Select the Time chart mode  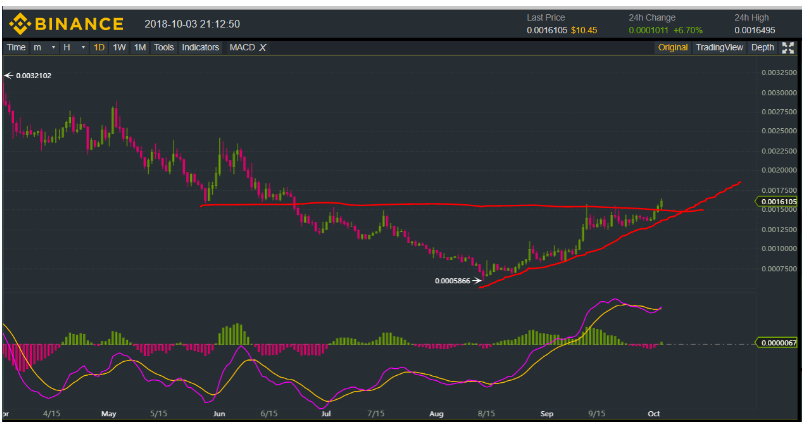coord(16,47)
